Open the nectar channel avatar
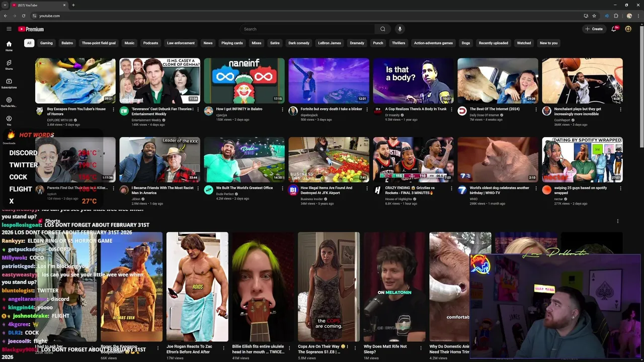 coord(546,190)
